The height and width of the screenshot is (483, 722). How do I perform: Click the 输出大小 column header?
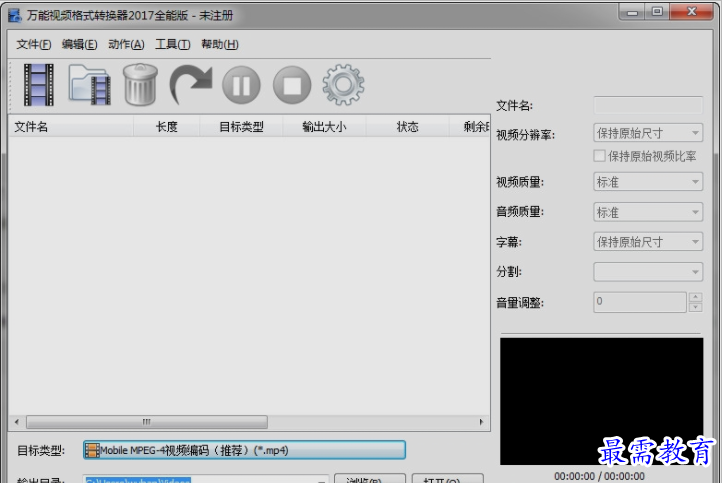(x=324, y=127)
